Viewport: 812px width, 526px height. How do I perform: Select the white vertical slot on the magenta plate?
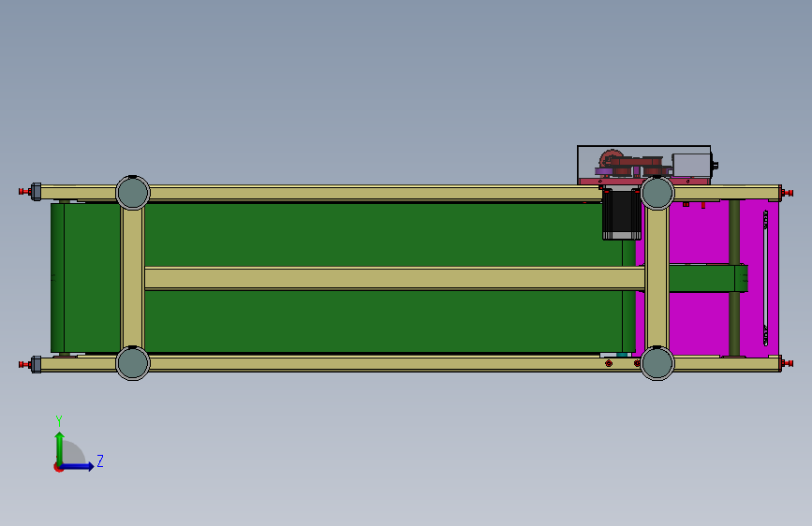(x=766, y=278)
